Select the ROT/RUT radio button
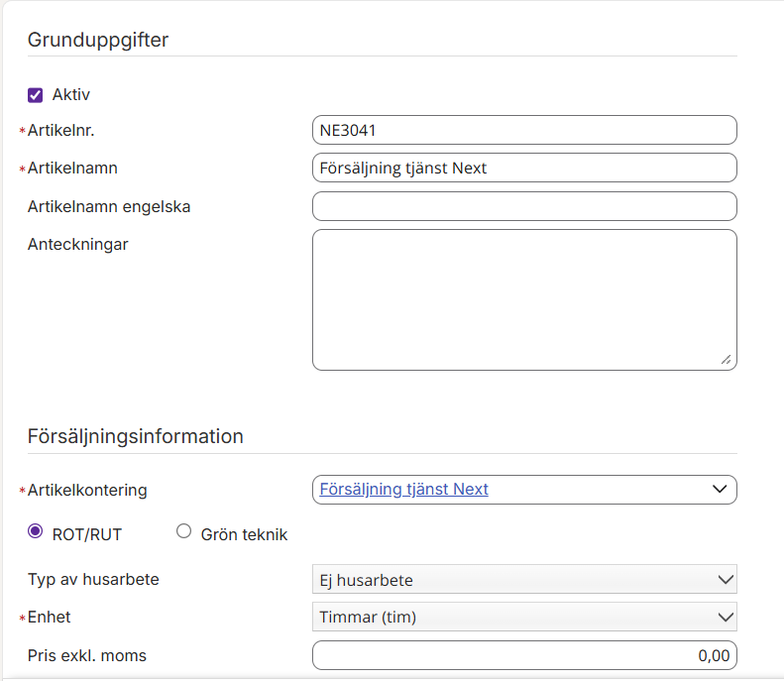The height and width of the screenshot is (681, 784). pos(36,532)
